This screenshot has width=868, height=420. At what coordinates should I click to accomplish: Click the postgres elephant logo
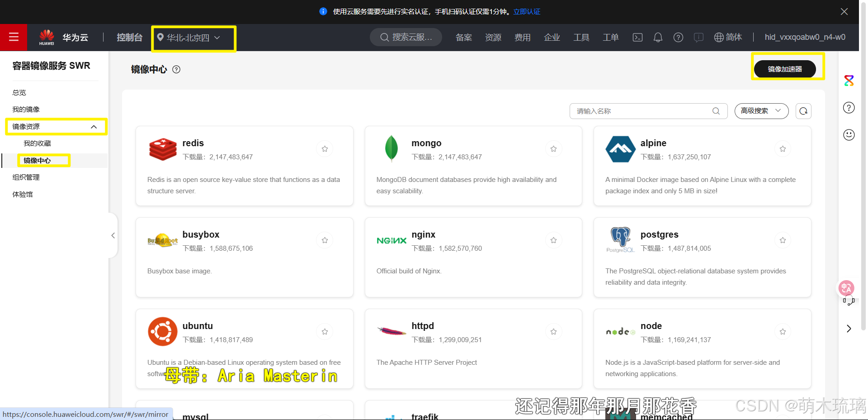621,240
